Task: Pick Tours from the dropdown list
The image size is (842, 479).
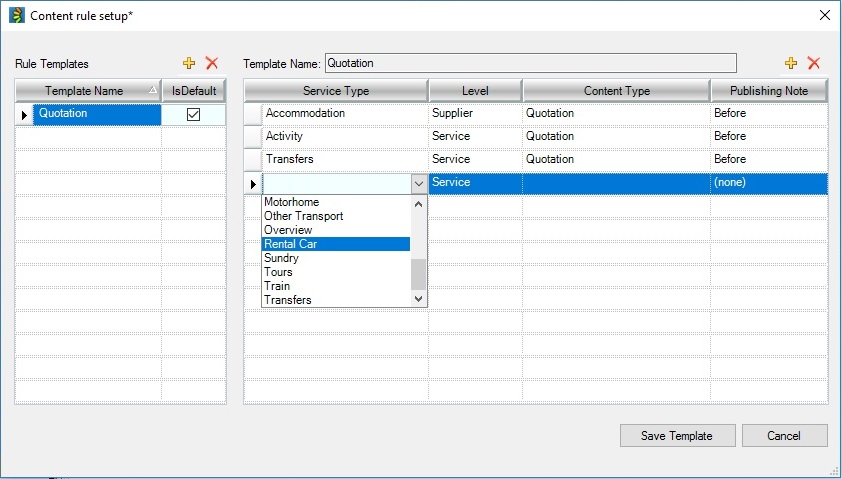Action: [335, 272]
